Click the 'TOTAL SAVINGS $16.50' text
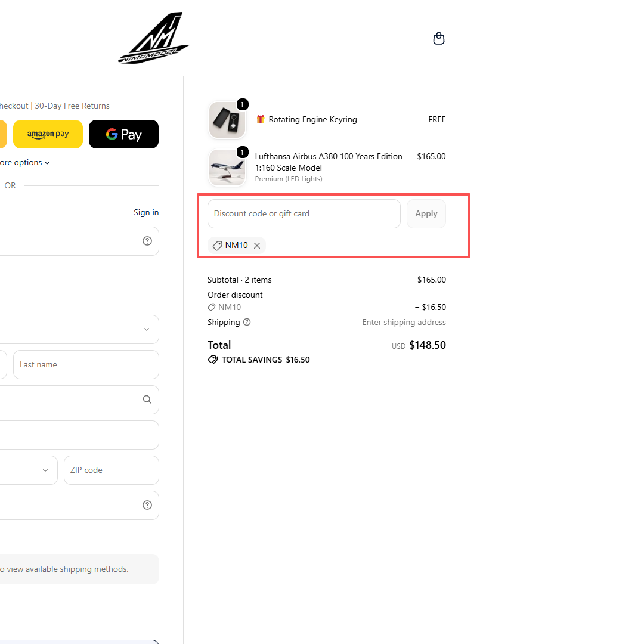644x644 pixels. [x=266, y=360]
